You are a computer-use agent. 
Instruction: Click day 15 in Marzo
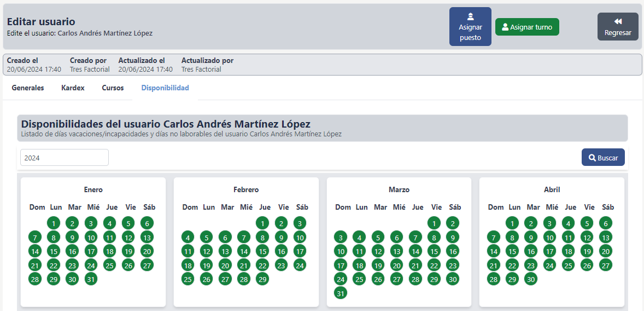click(x=434, y=251)
